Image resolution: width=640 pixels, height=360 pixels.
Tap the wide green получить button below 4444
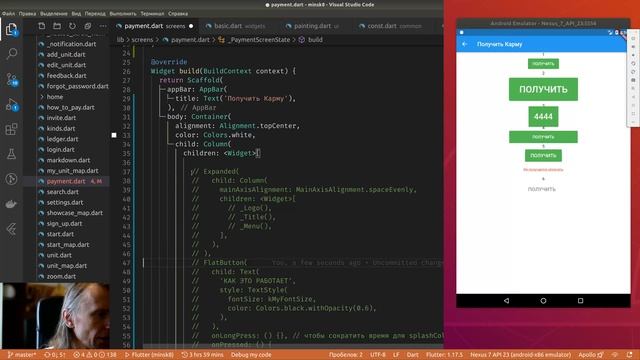coord(543,137)
